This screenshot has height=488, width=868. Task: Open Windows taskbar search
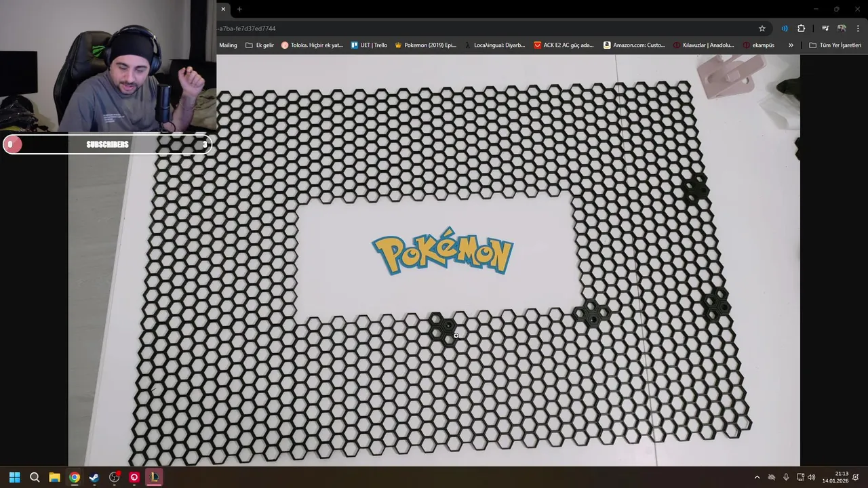pos(35,477)
